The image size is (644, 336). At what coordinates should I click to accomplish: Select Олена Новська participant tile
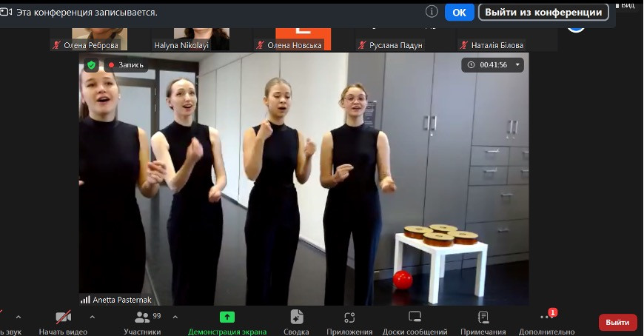pos(303,39)
